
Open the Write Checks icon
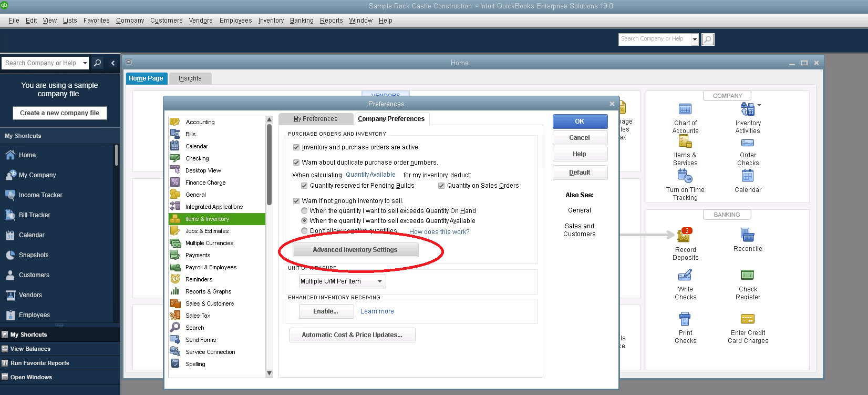coord(685,275)
